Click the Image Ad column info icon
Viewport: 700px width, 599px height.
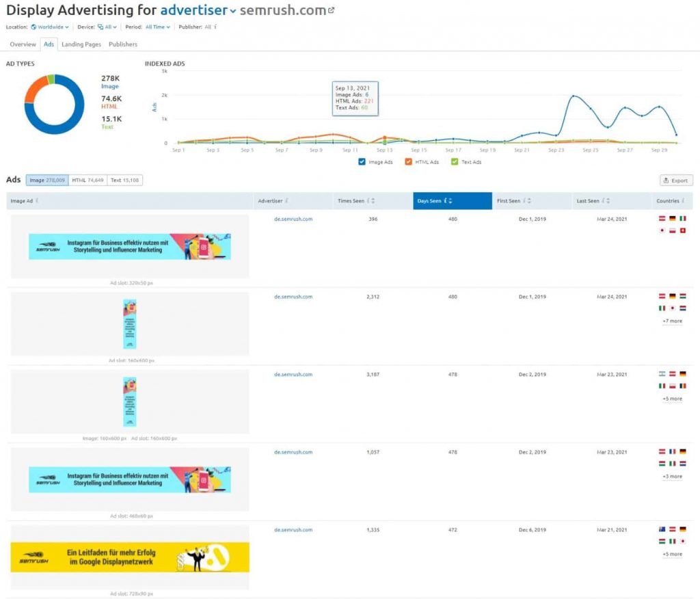tap(37, 201)
